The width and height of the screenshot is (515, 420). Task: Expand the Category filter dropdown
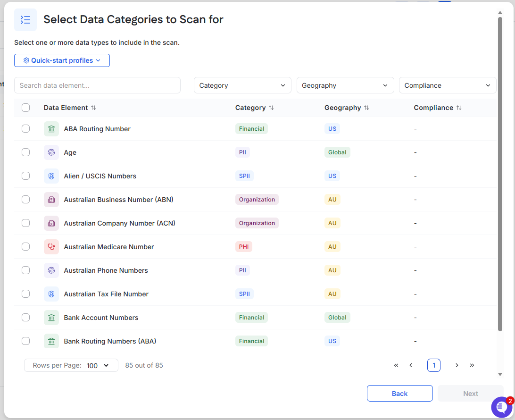click(x=242, y=85)
